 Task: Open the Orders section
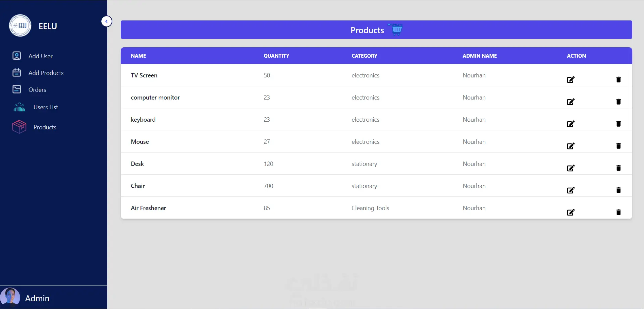37,89
